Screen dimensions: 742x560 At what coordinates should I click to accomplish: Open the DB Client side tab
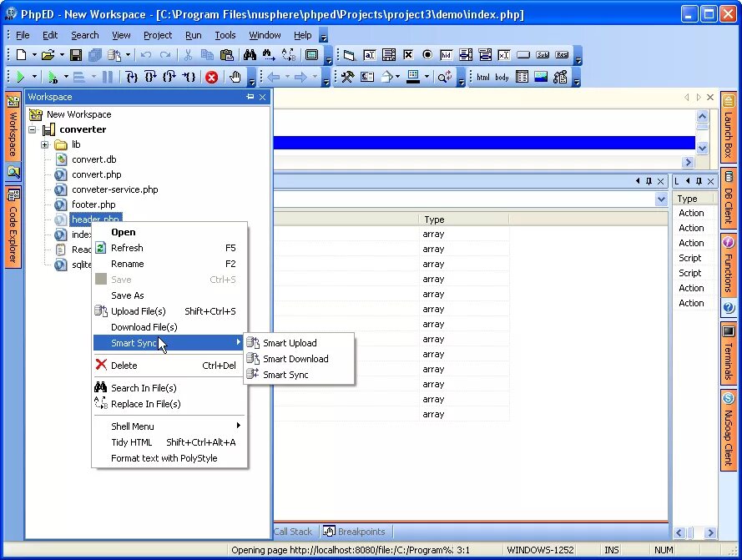click(x=729, y=198)
